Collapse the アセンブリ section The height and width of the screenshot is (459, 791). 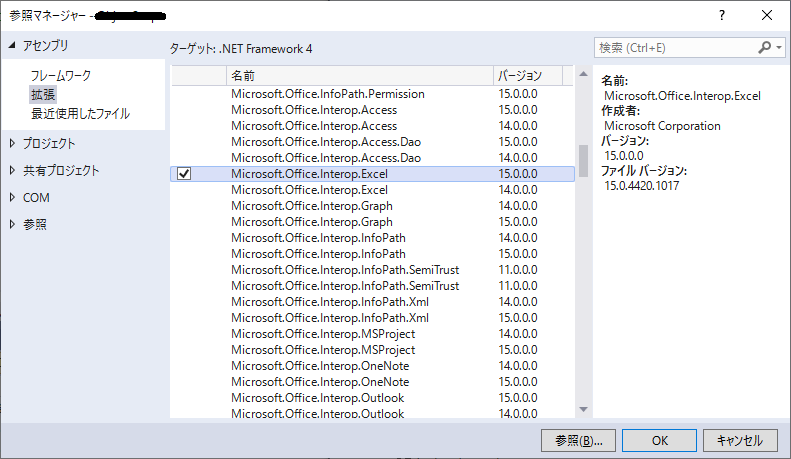12,45
